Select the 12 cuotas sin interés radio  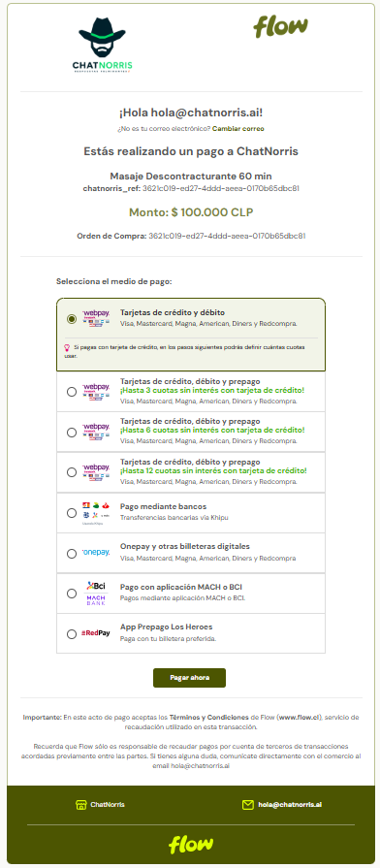(x=72, y=472)
